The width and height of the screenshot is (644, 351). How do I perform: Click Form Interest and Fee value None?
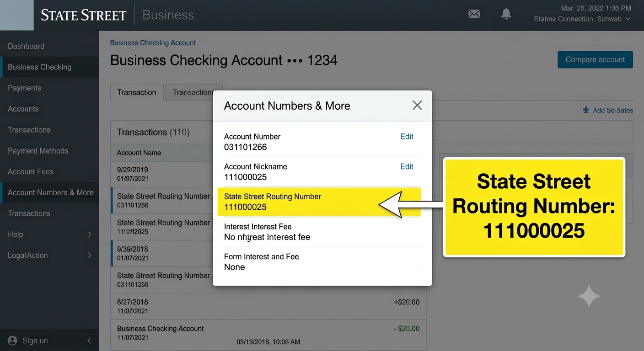235,267
